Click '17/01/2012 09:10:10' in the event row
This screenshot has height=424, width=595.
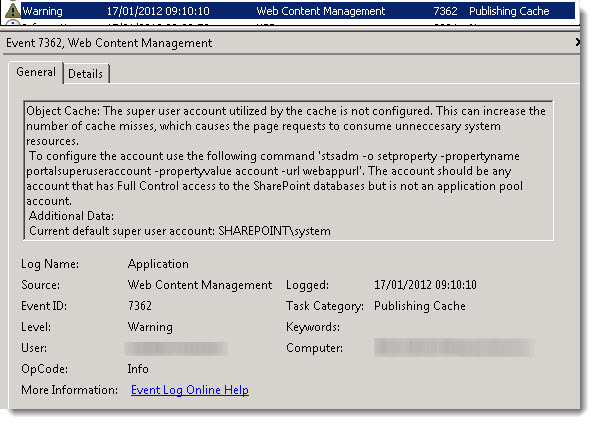(x=158, y=11)
